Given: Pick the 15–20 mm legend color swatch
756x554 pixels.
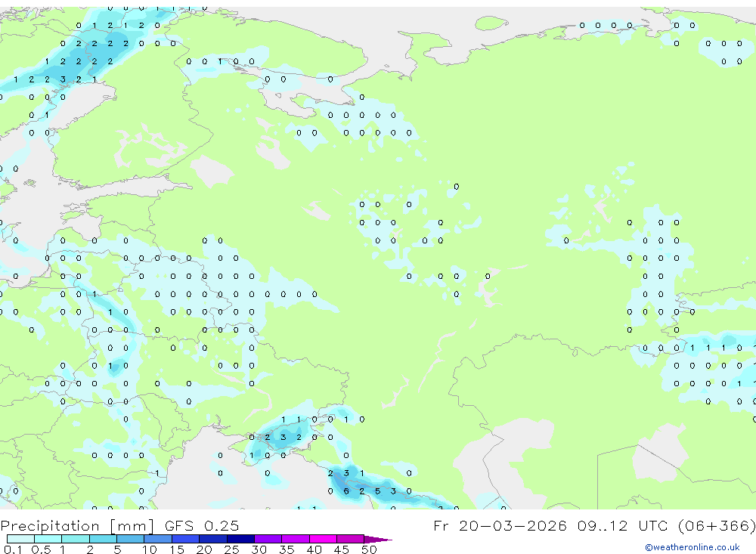Looking at the screenshot, I should click(186, 539).
